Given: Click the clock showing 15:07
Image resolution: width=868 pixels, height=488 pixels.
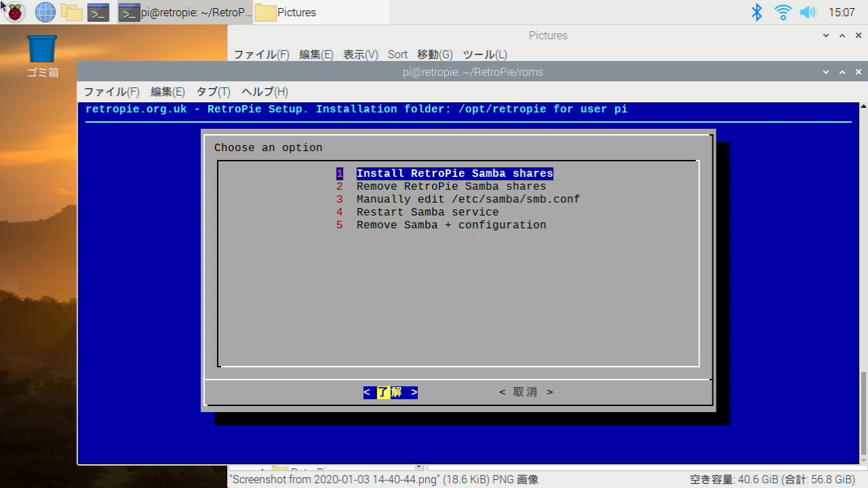Looking at the screenshot, I should (x=842, y=12).
